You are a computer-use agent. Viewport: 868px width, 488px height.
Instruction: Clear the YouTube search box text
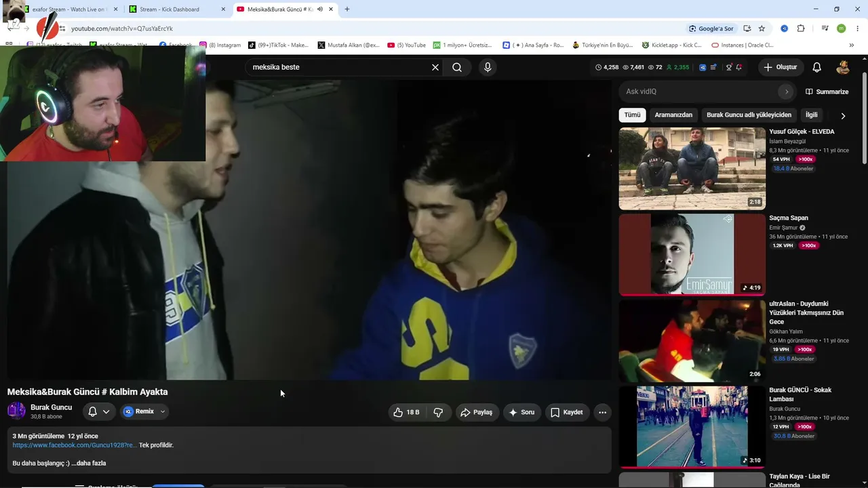pos(435,67)
